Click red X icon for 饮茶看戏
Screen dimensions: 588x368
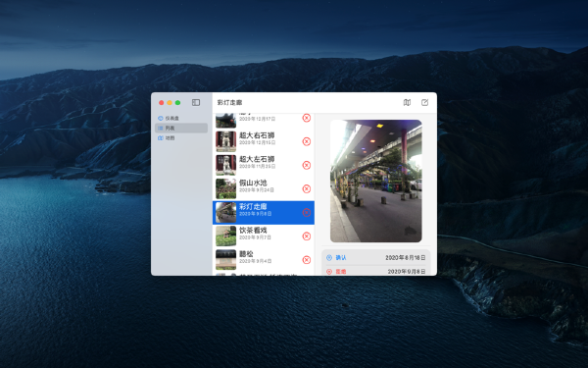(x=307, y=237)
